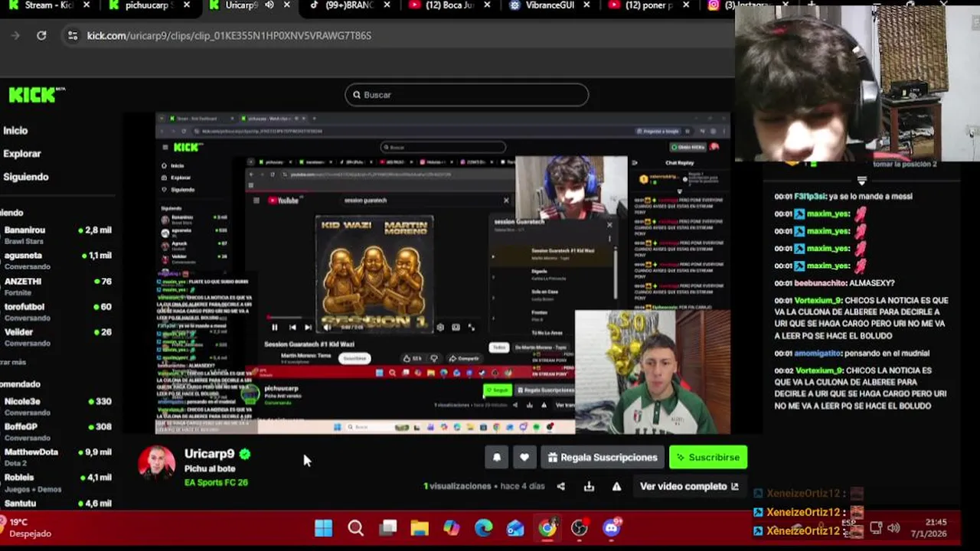Open Discord from taskbar
Viewport: 980px width, 551px height.
612,528
